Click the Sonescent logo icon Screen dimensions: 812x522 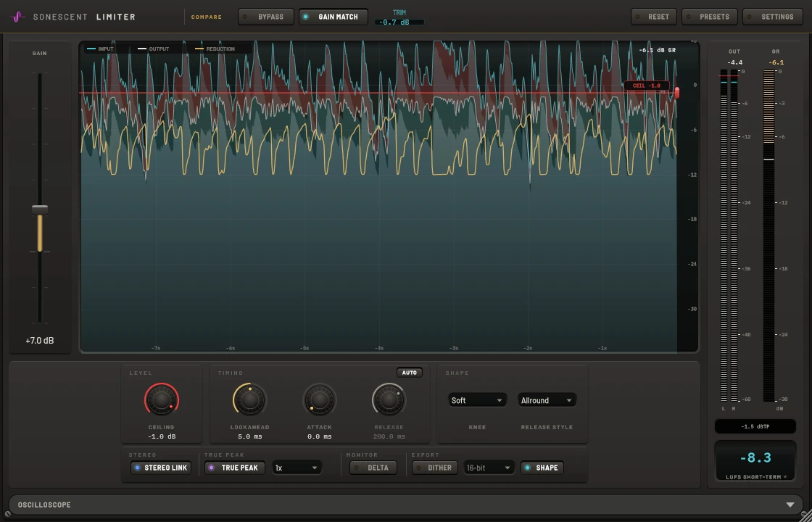[17, 17]
